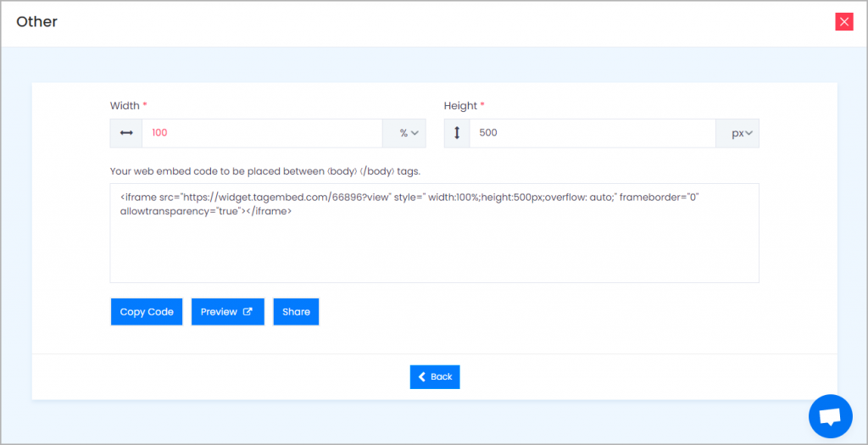This screenshot has width=868, height=445.
Task: Focus the Width input field showing 100
Action: point(262,133)
